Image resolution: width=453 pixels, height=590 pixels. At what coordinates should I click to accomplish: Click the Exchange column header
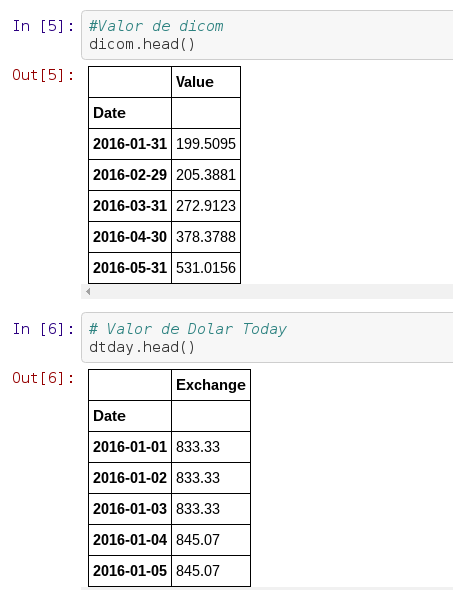211,385
